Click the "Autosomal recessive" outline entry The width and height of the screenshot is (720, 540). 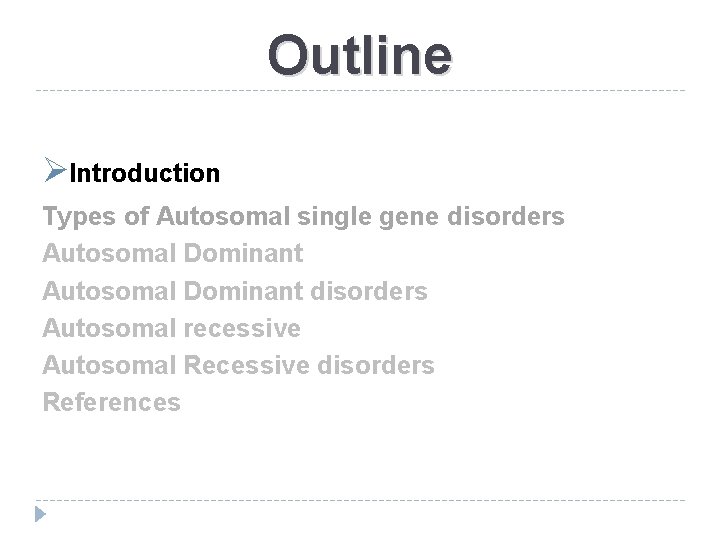click(x=171, y=328)
